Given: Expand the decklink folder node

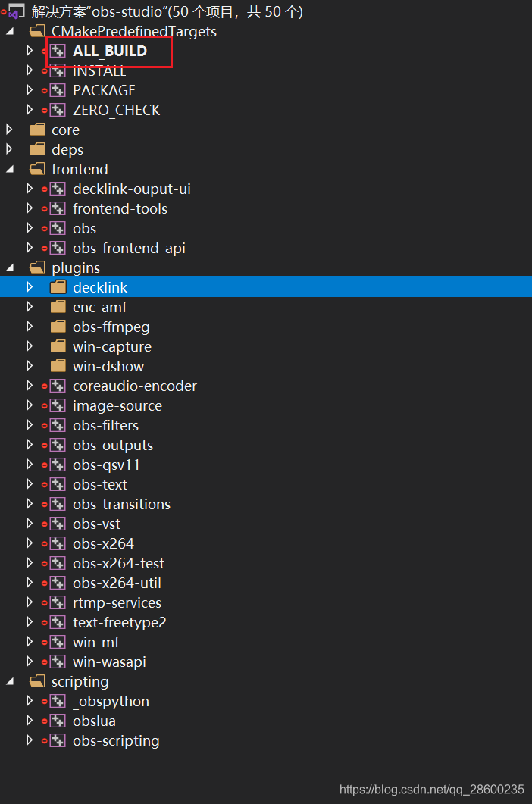Looking at the screenshot, I should point(30,287).
